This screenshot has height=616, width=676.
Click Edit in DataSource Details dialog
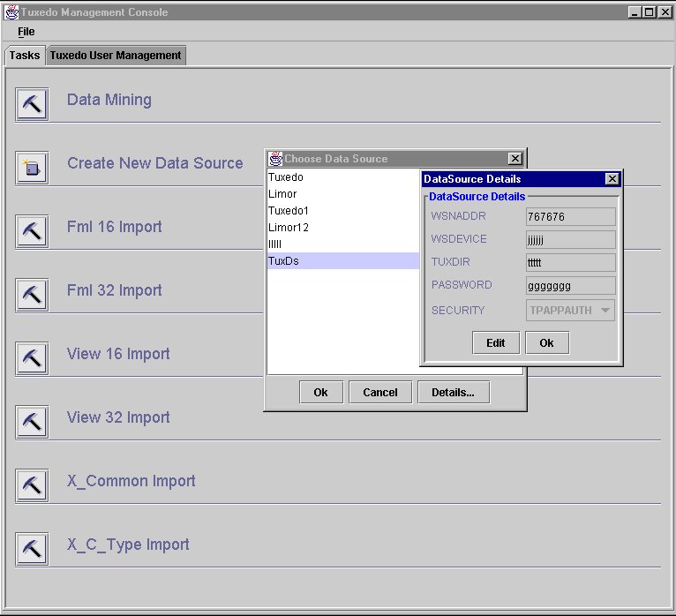click(496, 342)
